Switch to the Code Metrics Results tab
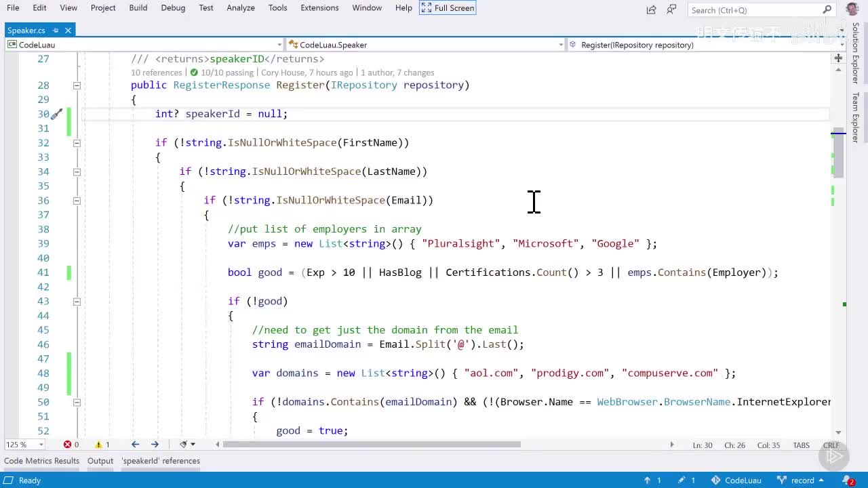The width and height of the screenshot is (868, 488). click(x=41, y=461)
